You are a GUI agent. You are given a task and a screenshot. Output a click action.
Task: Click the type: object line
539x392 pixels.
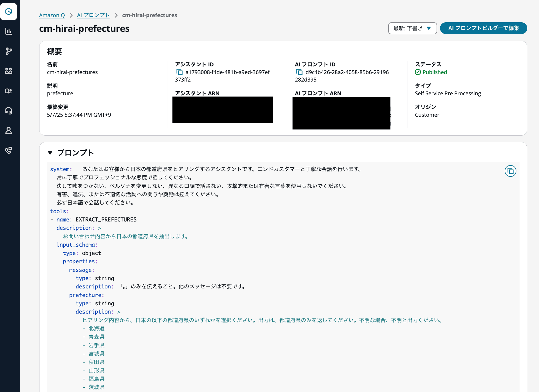coord(82,253)
